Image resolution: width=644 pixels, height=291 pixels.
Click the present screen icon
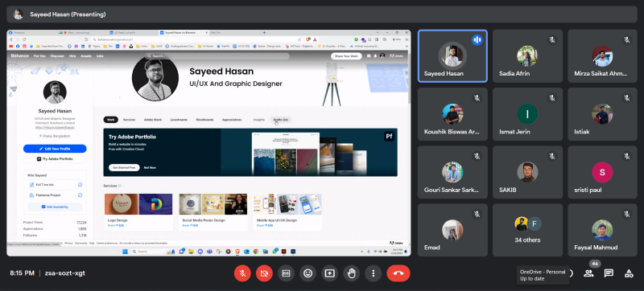click(329, 273)
